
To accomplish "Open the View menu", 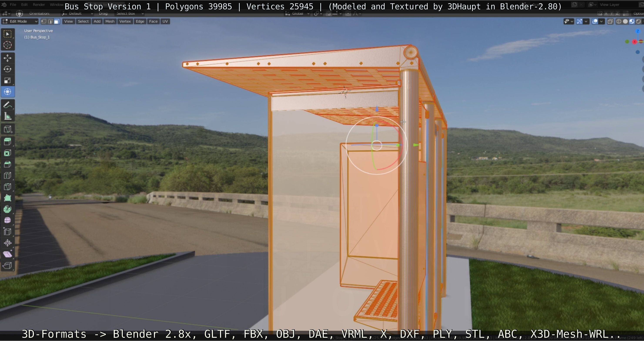I will coord(69,22).
